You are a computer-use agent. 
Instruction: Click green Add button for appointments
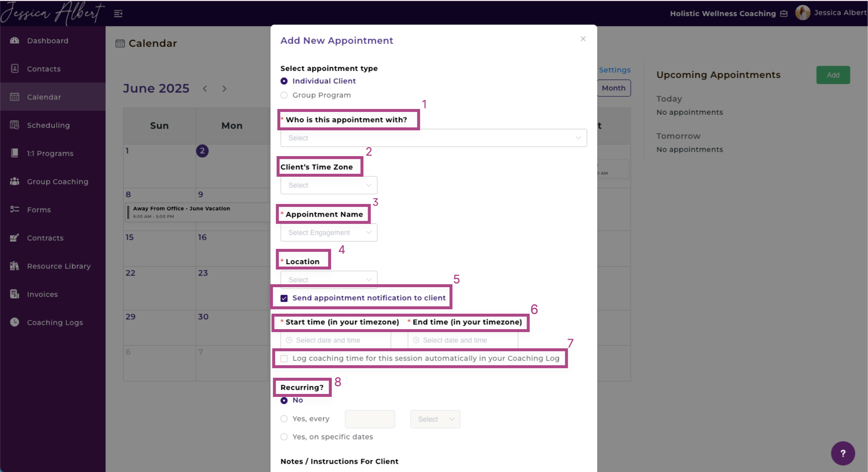(833, 75)
